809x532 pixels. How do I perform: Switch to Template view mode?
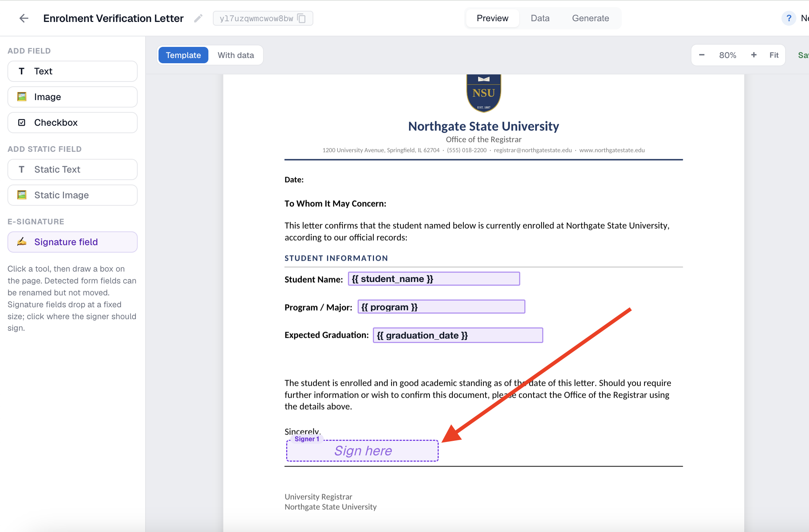(x=183, y=55)
